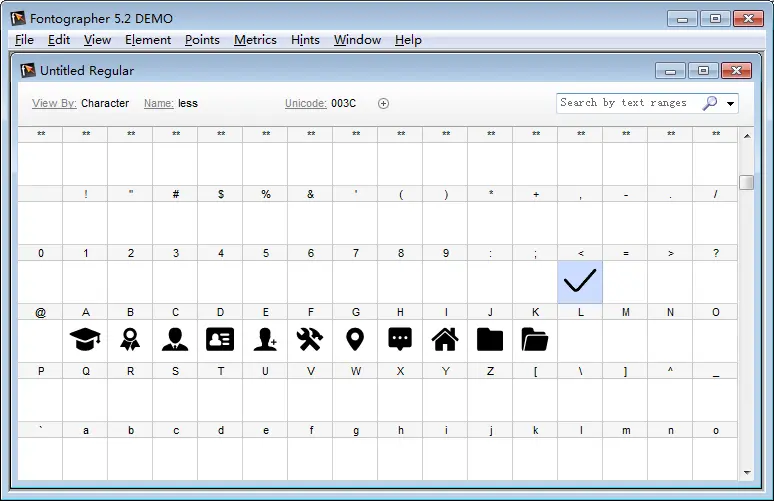Select the closed folder glyph under J
774x501 pixels.
pyautogui.click(x=490, y=340)
